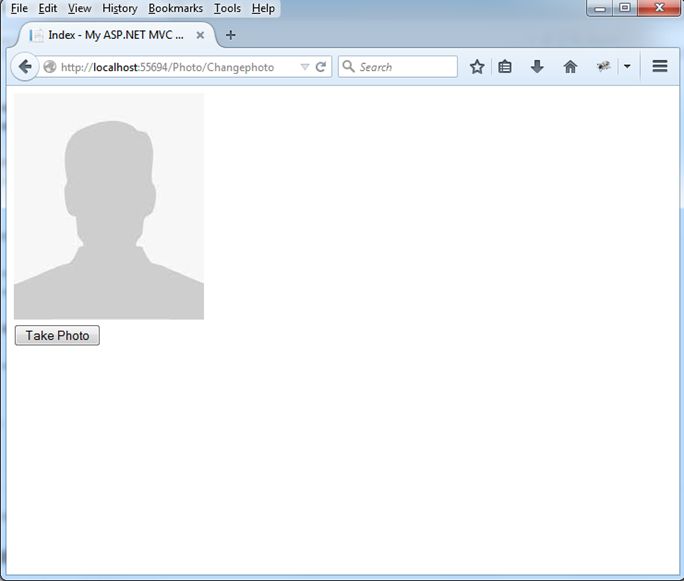Go back with the browser back arrow
The height and width of the screenshot is (581, 684).
pyautogui.click(x=25, y=67)
